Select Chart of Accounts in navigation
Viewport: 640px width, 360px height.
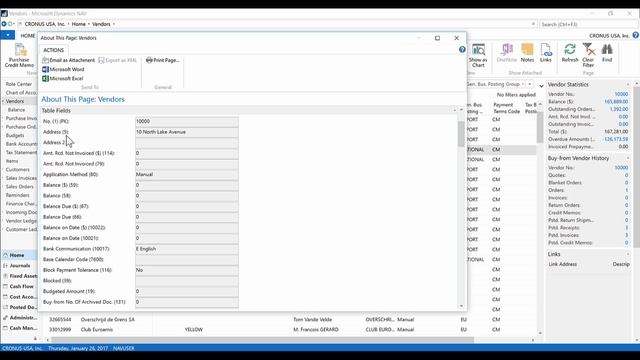point(21,93)
